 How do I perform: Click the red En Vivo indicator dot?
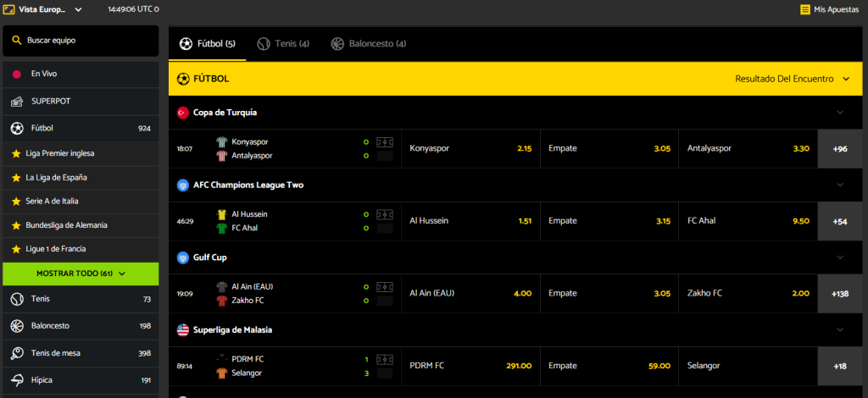point(17,74)
